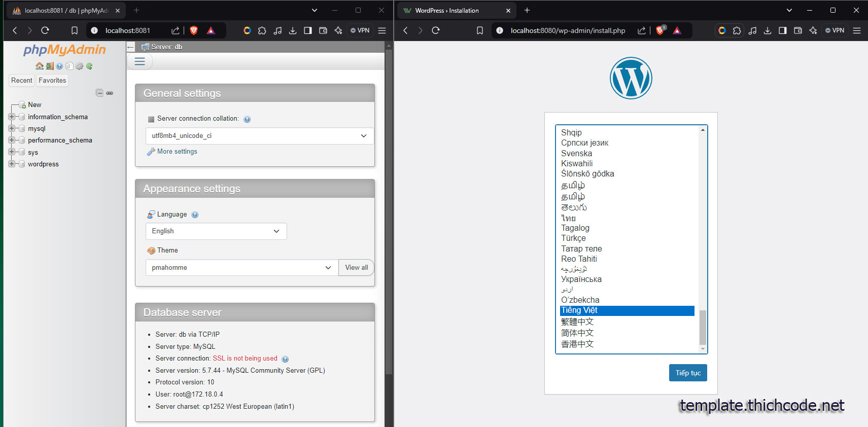This screenshot has height=427, width=868.
Task: Select Svenska in language list
Action: [x=627, y=153]
